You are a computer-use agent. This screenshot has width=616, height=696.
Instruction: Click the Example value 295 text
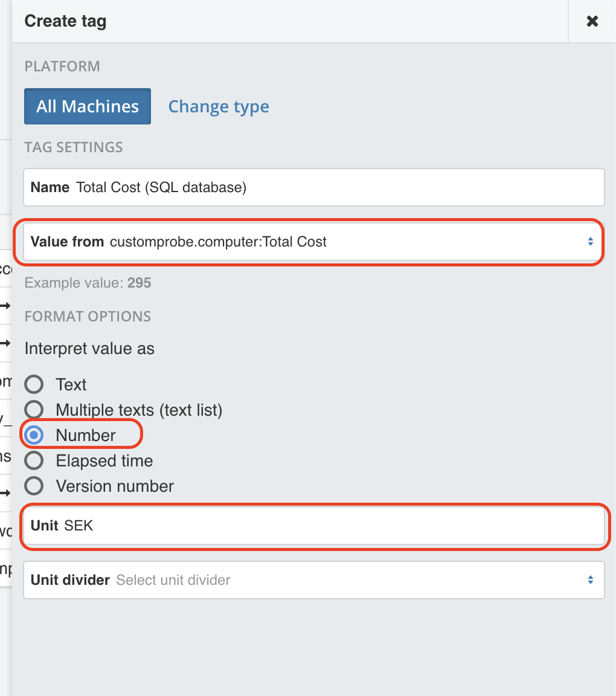pyautogui.click(x=88, y=283)
